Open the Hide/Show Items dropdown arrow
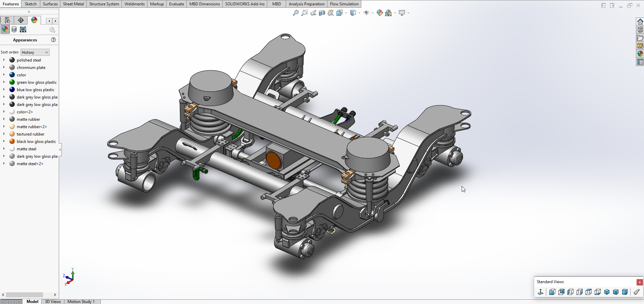The height and width of the screenshot is (304, 644). (x=373, y=13)
